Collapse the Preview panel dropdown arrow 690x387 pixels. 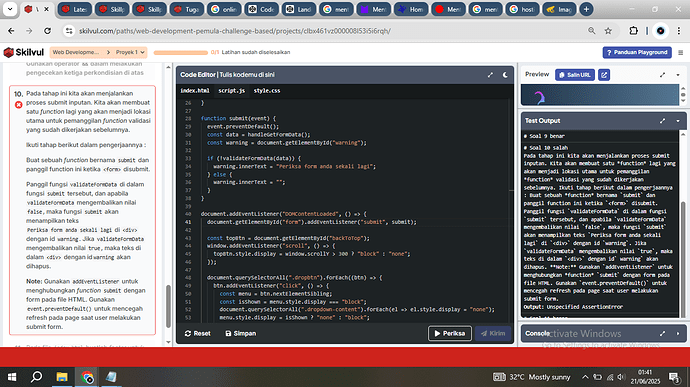point(678,75)
